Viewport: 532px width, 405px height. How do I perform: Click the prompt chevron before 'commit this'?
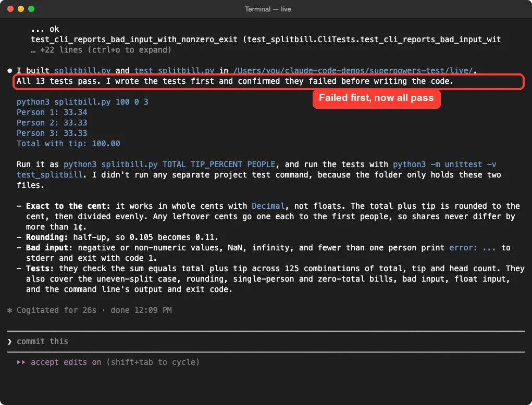pyautogui.click(x=9, y=341)
